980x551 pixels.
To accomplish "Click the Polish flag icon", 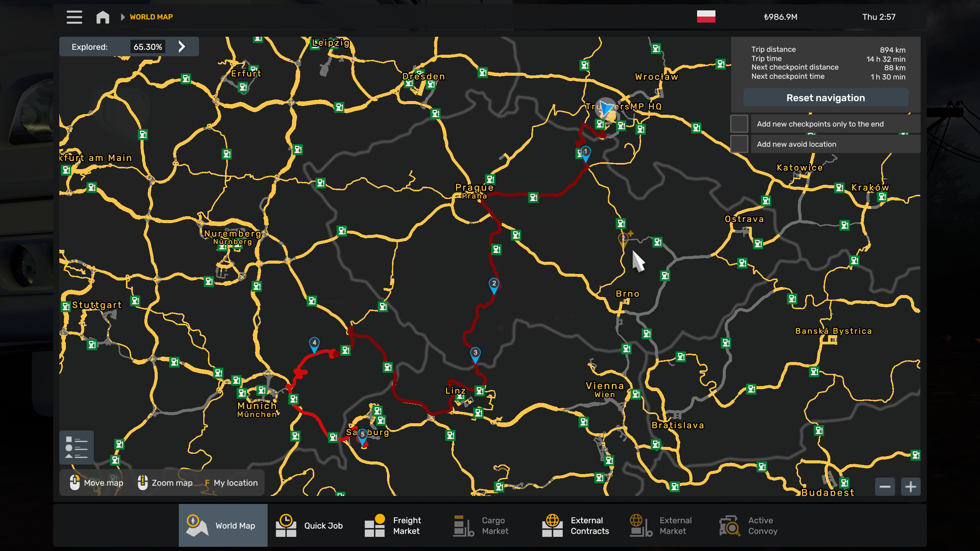I will click(706, 17).
